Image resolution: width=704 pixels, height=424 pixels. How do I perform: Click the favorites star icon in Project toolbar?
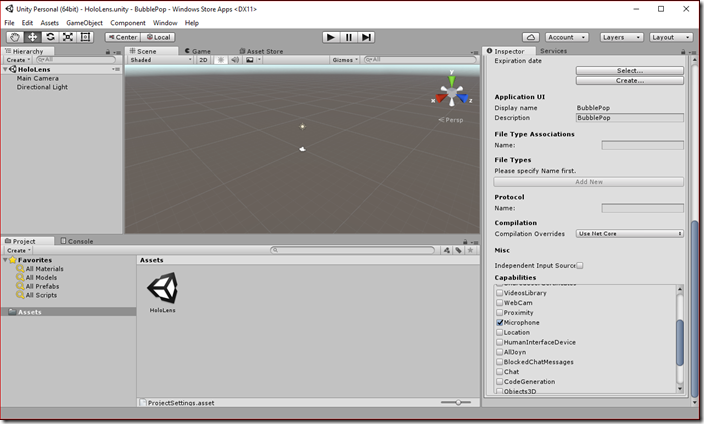(470, 250)
